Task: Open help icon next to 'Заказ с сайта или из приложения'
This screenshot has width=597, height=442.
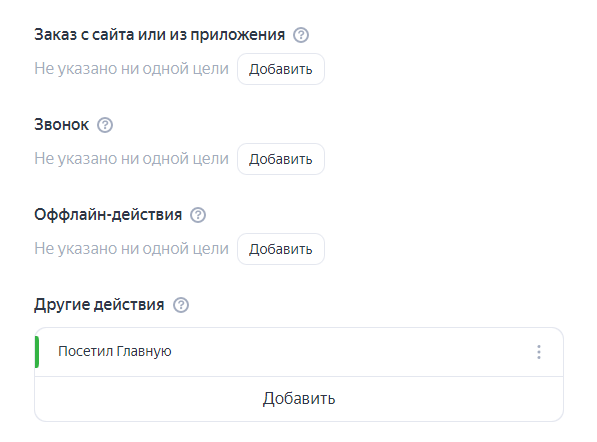Action: click(x=301, y=35)
